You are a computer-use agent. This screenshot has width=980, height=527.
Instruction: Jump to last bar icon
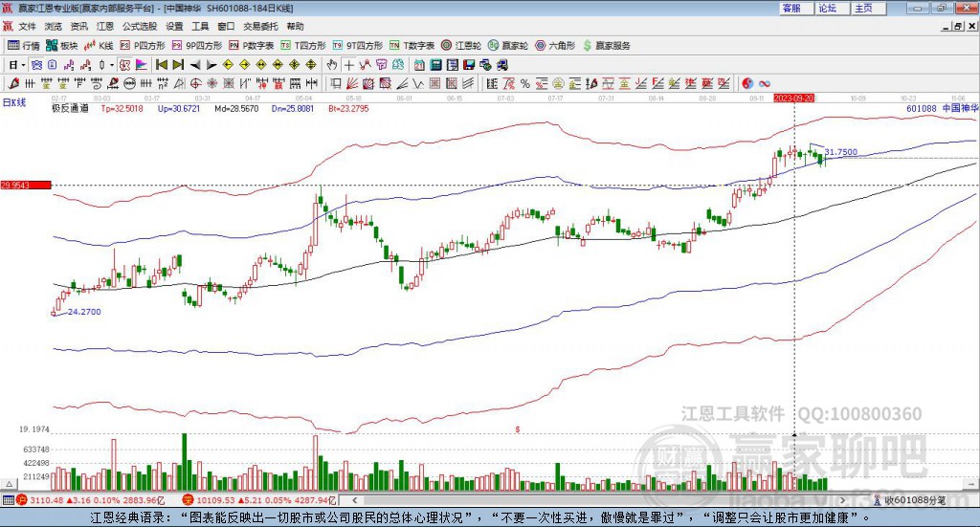[178, 65]
